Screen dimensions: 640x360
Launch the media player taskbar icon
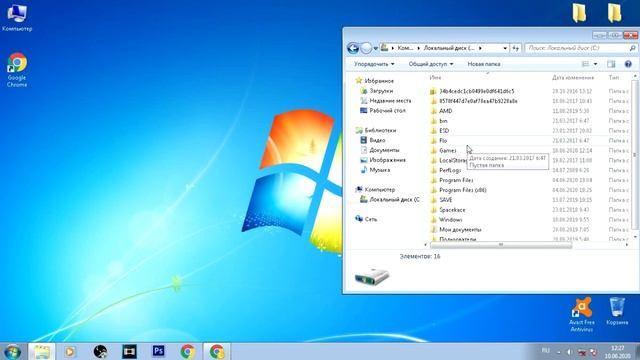70,351
